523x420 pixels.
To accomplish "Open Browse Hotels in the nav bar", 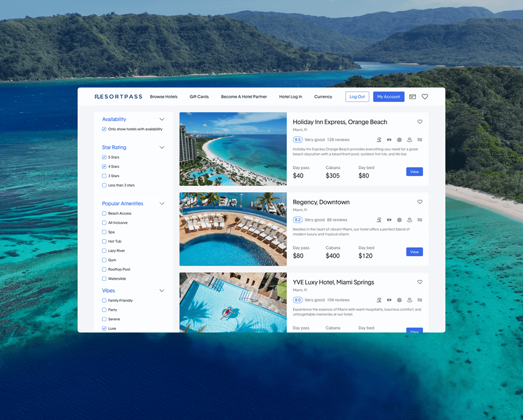I will 164,97.
